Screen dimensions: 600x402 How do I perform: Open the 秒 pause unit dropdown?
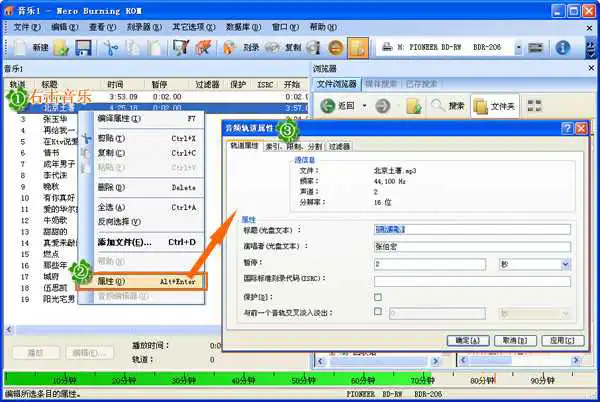(x=566, y=264)
